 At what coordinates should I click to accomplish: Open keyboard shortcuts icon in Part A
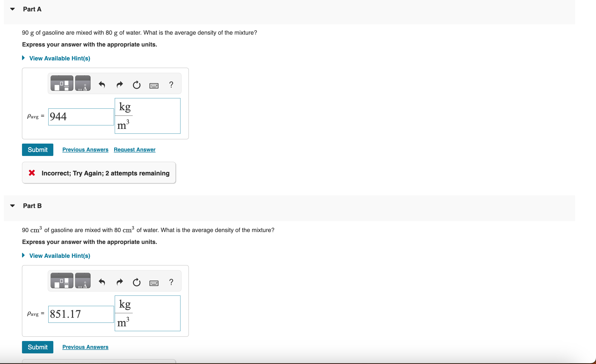tap(154, 86)
